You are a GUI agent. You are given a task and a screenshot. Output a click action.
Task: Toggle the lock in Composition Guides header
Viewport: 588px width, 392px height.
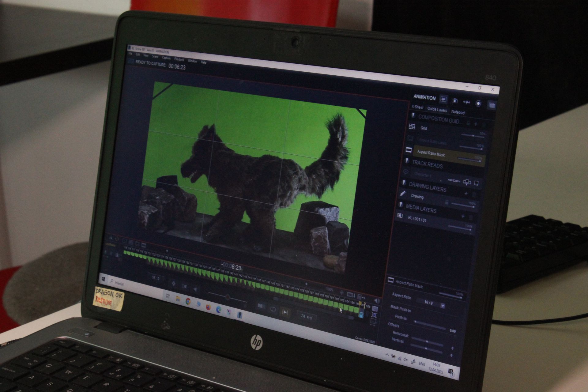(468, 123)
